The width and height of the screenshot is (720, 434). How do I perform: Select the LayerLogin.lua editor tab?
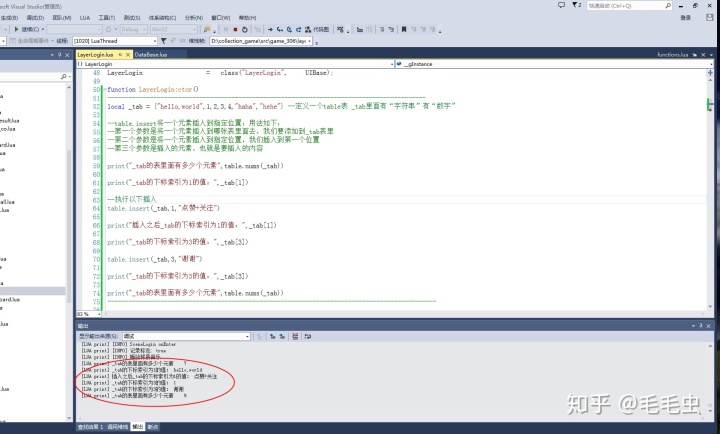click(95, 55)
